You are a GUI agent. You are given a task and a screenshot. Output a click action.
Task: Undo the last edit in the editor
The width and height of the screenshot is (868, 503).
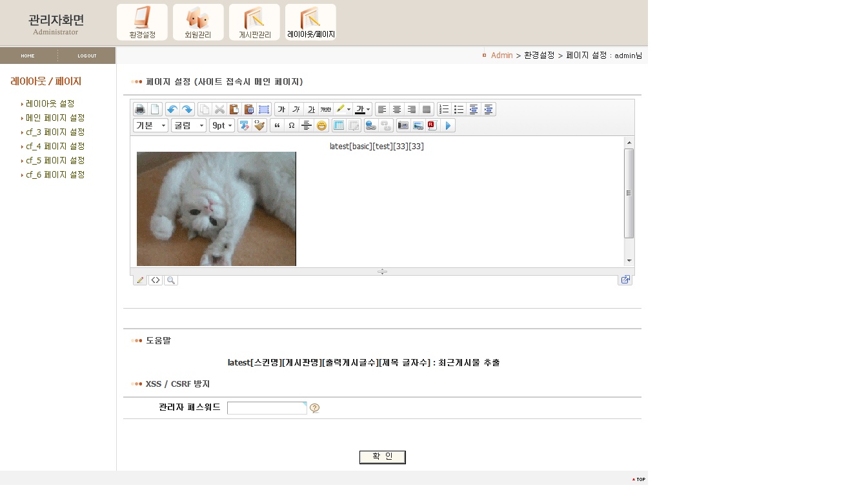pos(172,110)
